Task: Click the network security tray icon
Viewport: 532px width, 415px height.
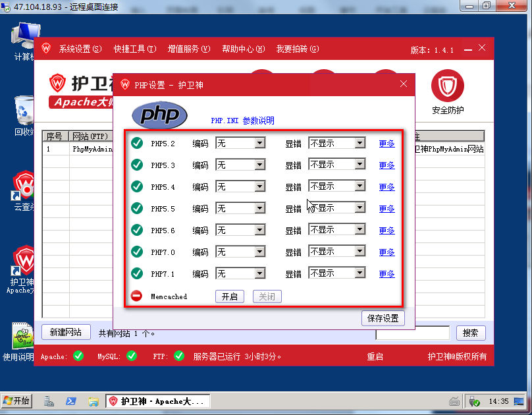Action: point(474,401)
